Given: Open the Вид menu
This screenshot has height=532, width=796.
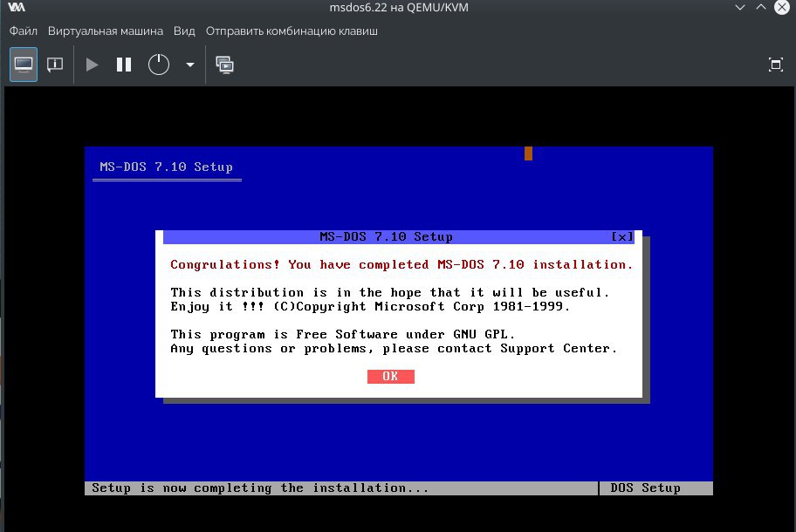Looking at the screenshot, I should [x=184, y=31].
